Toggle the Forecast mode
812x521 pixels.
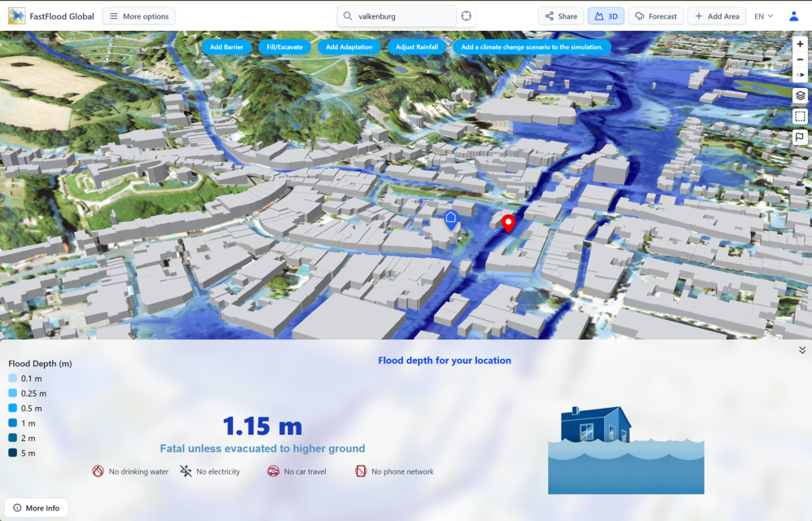pos(656,15)
